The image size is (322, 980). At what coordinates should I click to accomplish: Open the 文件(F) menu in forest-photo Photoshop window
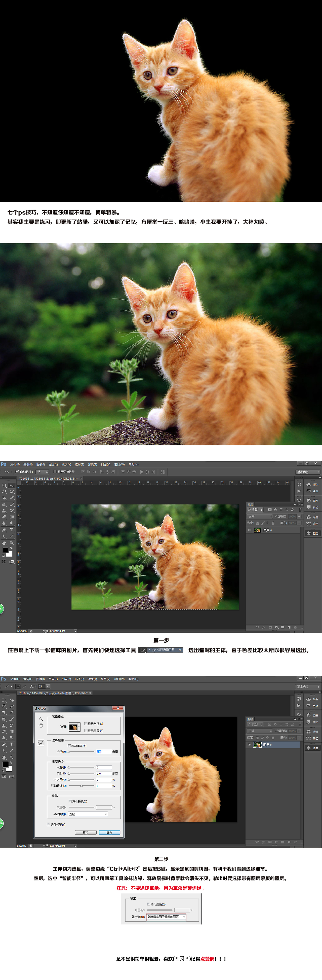[15, 464]
